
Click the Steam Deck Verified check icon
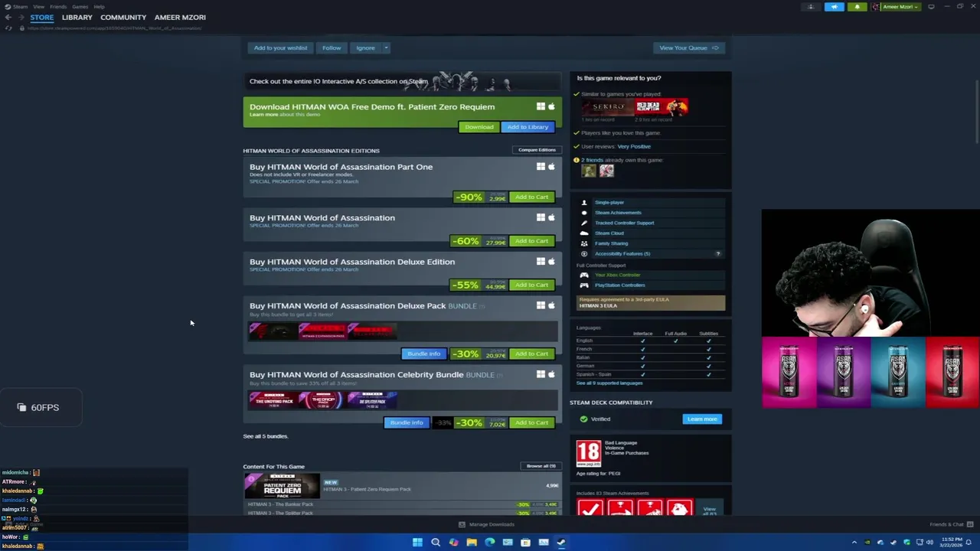pos(583,419)
